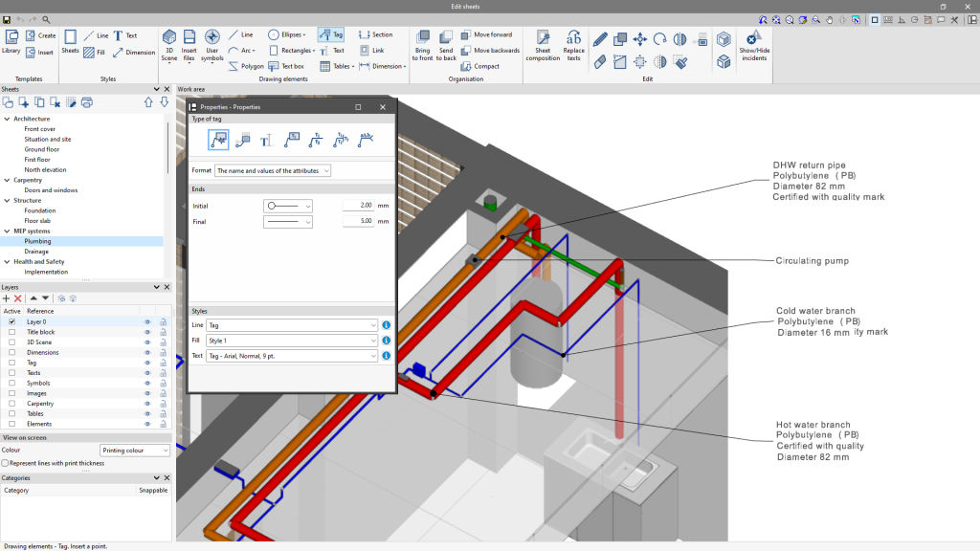Select the text-only tag type icon

(x=266, y=140)
